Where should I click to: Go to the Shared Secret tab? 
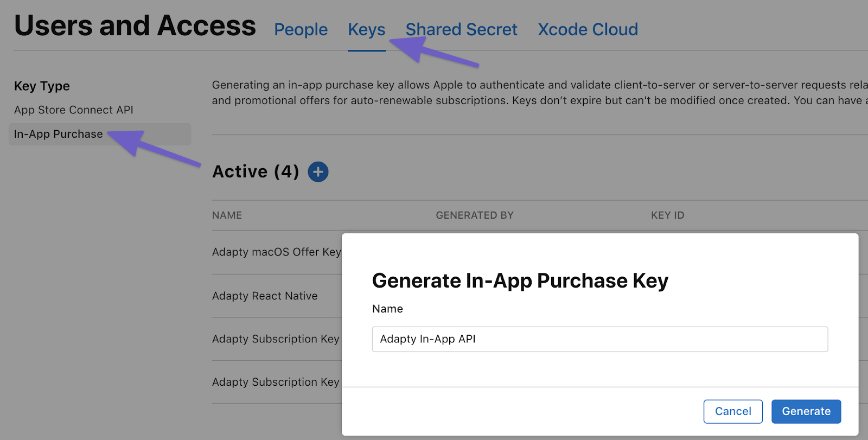(461, 30)
